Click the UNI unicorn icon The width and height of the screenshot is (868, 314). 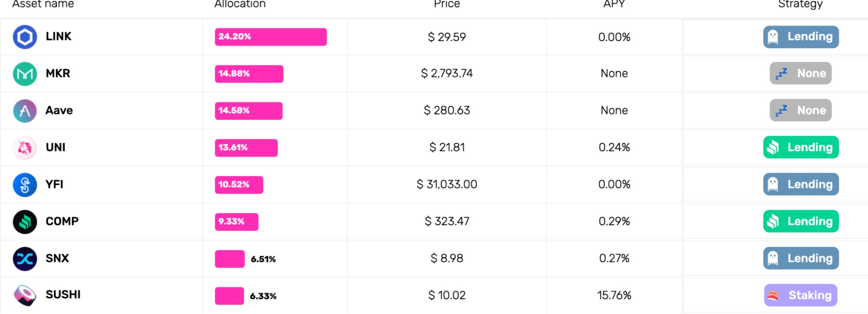pos(25,147)
